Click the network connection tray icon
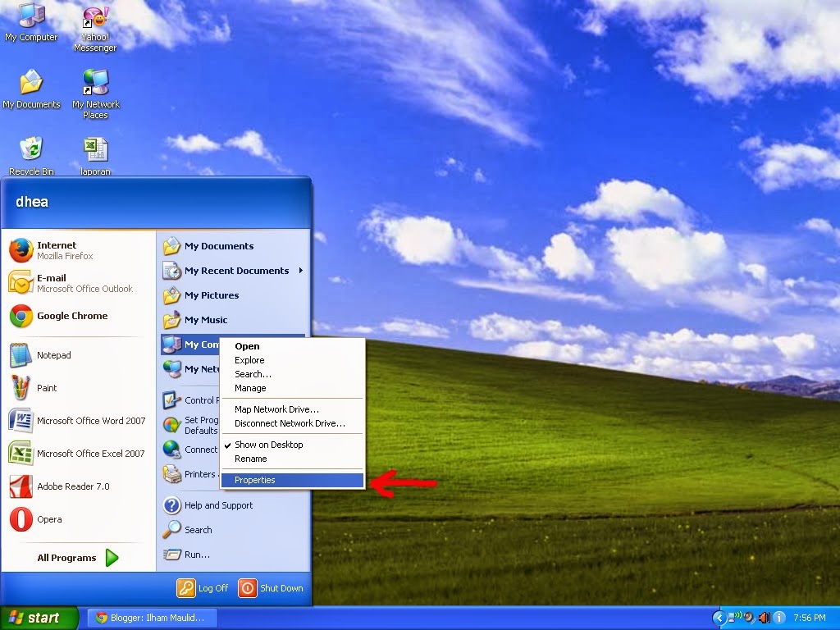 point(733,619)
